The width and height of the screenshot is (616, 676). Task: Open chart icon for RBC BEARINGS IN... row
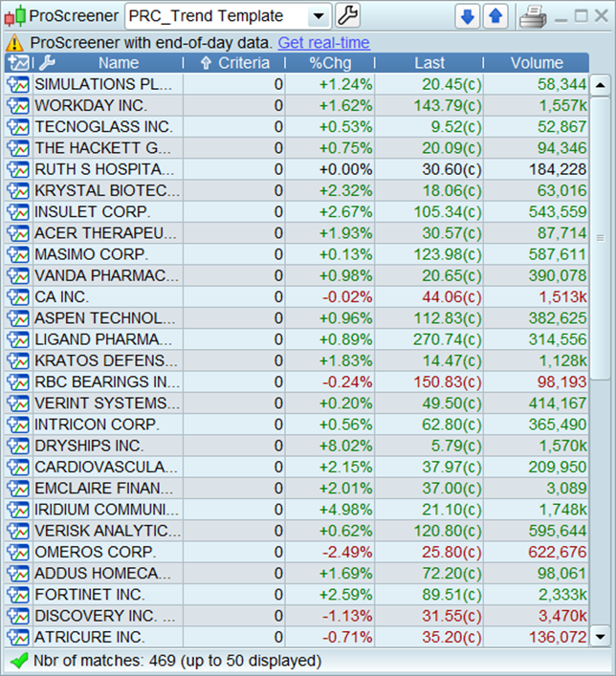pos(18,382)
